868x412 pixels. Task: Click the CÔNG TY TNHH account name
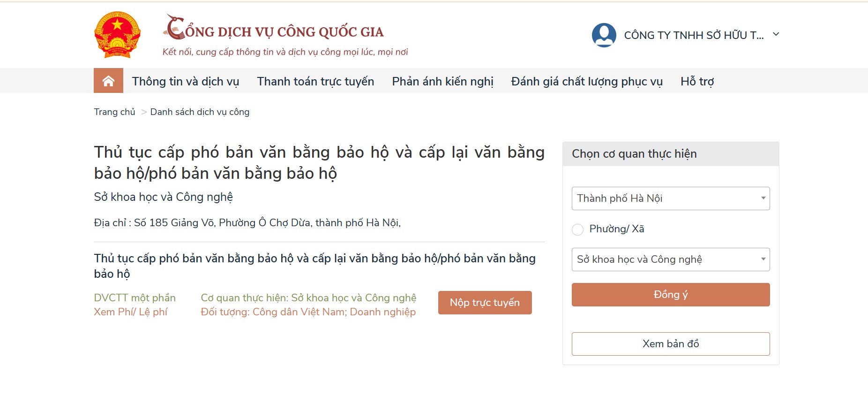[x=694, y=35]
